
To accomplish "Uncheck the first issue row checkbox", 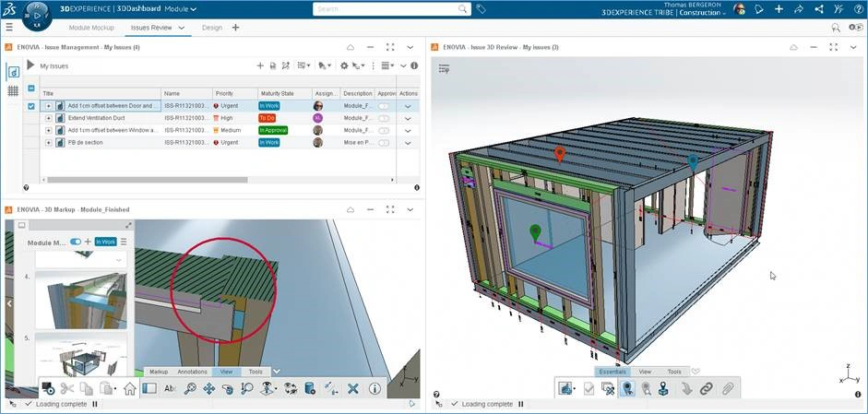I will click(x=31, y=106).
